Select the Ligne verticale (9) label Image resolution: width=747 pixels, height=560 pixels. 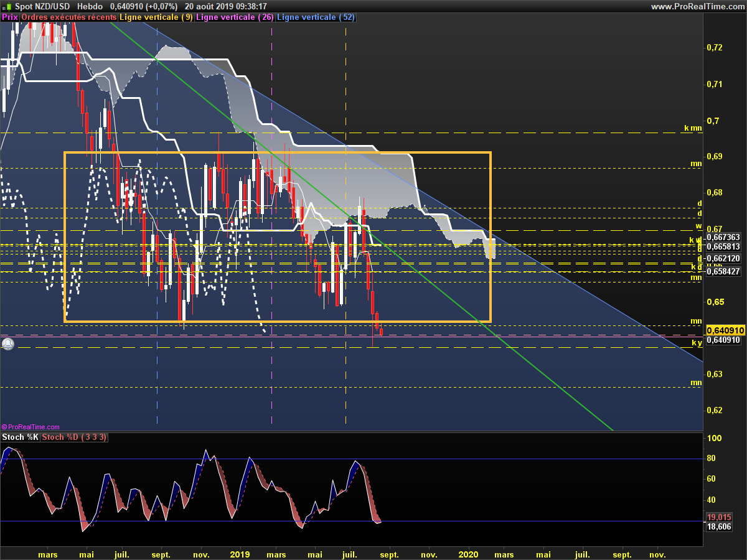(156, 17)
